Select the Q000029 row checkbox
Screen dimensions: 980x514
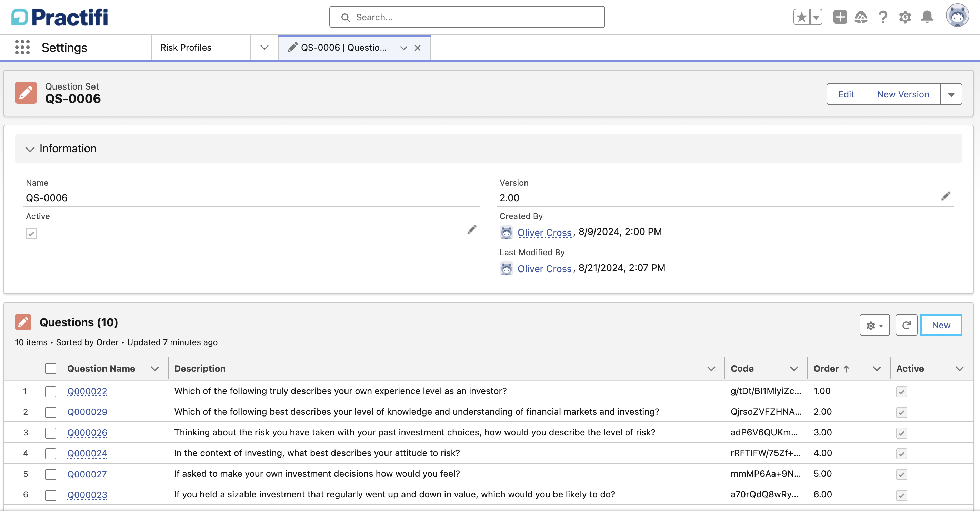(51, 412)
